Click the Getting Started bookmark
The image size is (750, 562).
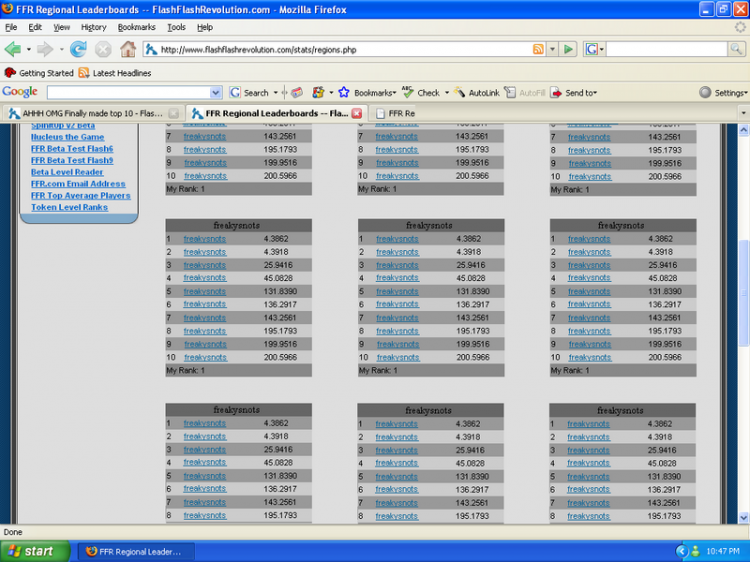(39, 73)
